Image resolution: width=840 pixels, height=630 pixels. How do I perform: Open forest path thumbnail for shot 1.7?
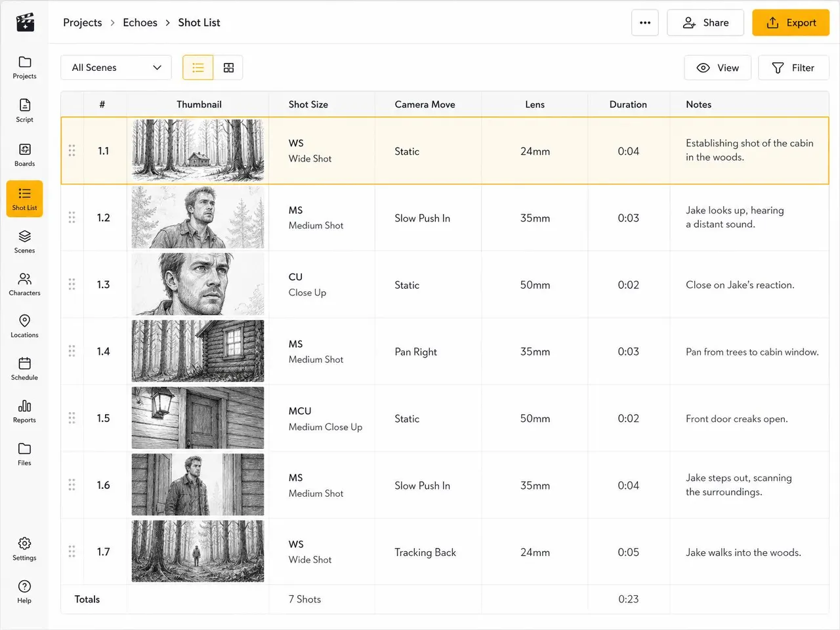coord(198,551)
